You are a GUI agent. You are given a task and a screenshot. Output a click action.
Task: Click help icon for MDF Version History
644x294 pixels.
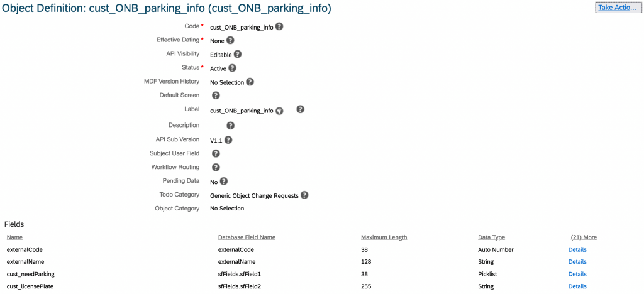(250, 82)
